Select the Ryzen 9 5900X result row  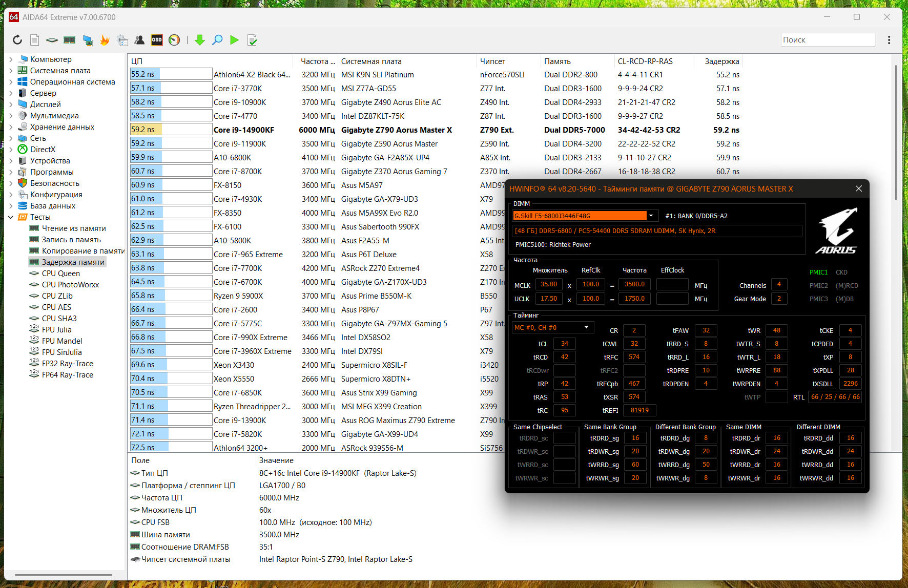[x=317, y=296]
